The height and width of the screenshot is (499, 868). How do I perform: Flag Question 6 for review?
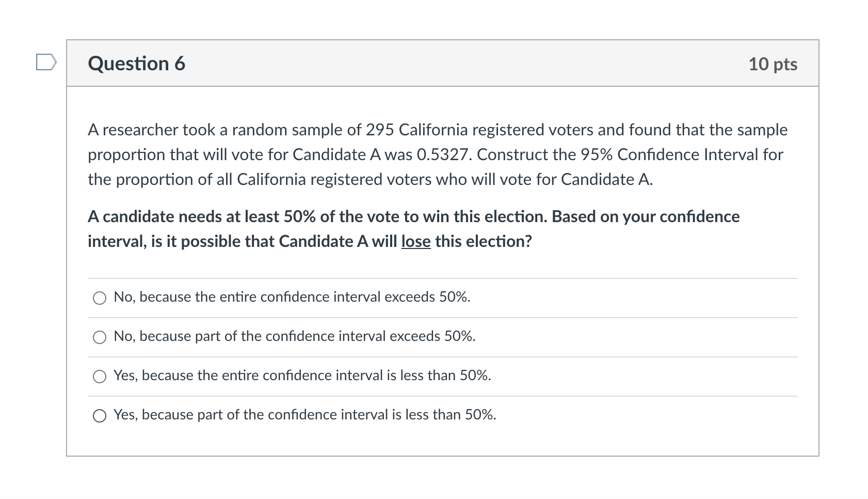[x=46, y=63]
